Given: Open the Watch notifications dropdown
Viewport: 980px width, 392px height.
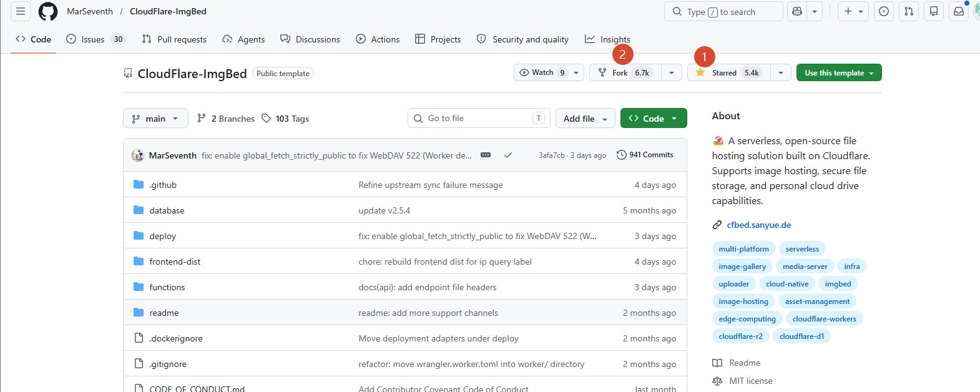Looking at the screenshot, I should (549, 72).
